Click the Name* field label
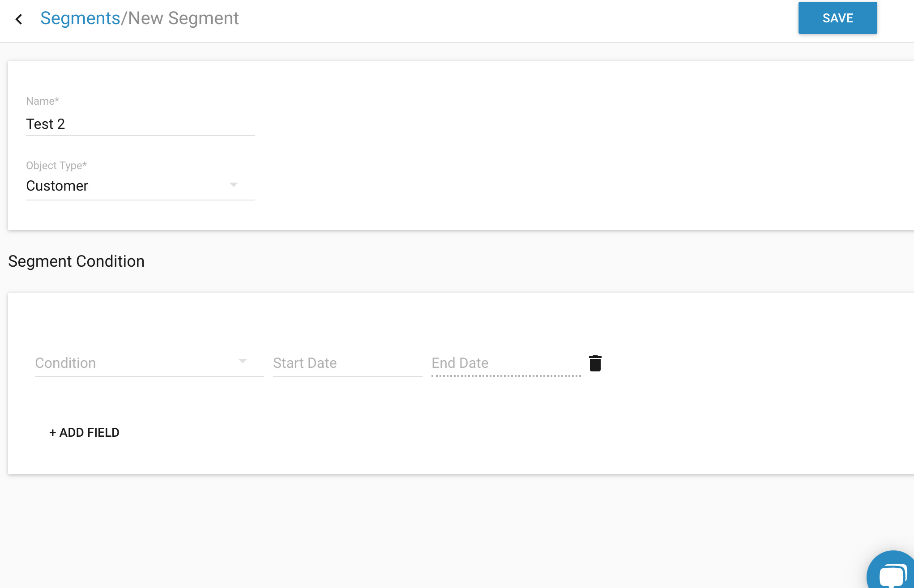The height and width of the screenshot is (588, 914). (43, 101)
